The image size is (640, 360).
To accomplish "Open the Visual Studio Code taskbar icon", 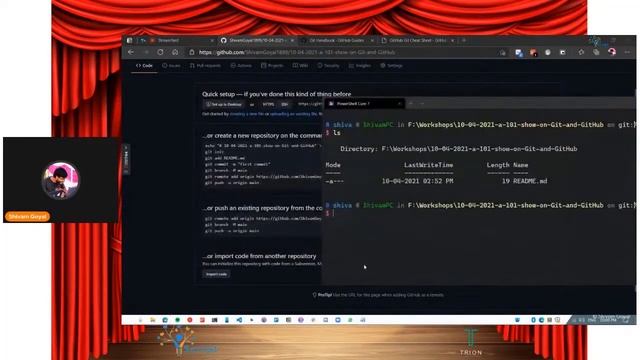I will coord(239,320).
